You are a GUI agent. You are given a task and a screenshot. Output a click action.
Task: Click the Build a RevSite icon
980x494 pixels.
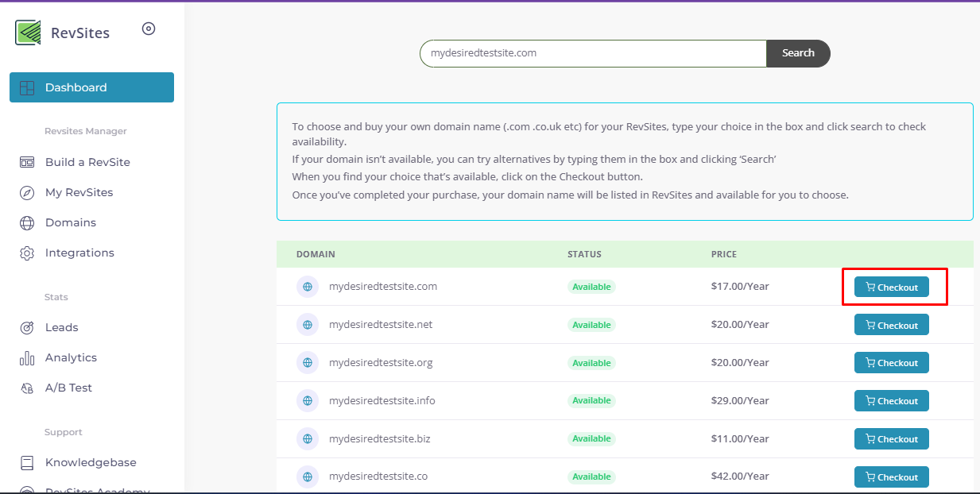tap(27, 162)
